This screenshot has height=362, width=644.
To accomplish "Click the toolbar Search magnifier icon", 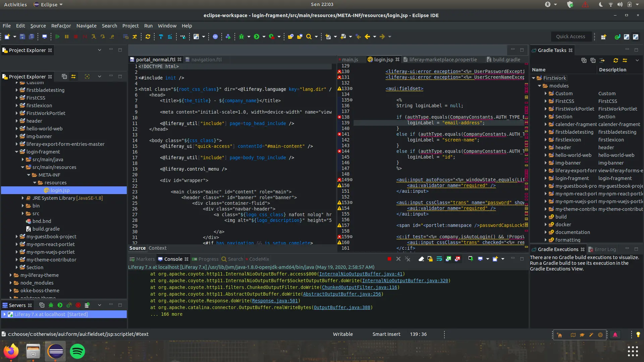I will [309, 37].
